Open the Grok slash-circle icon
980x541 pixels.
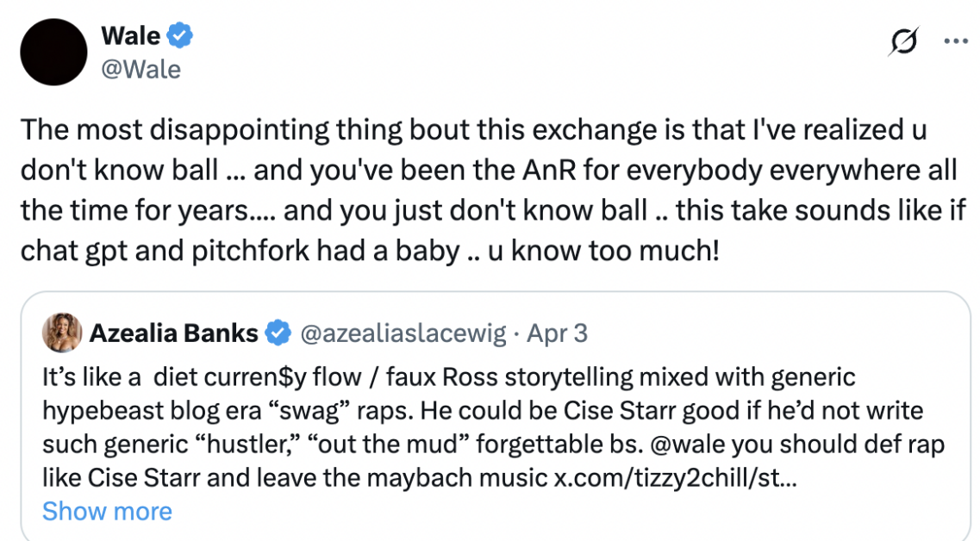pos(903,42)
